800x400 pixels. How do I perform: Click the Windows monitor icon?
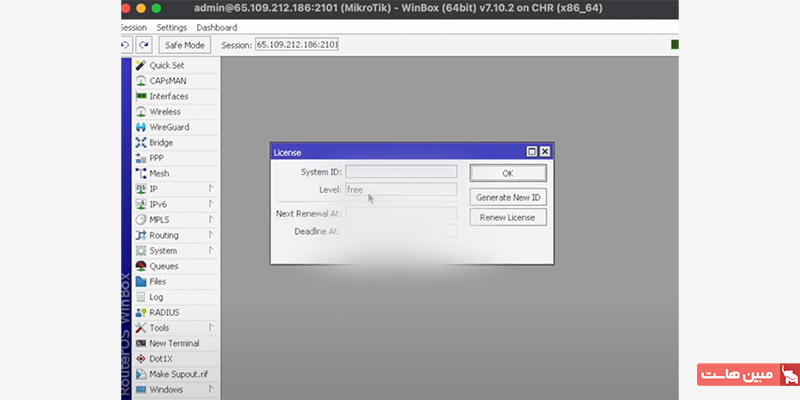click(x=141, y=390)
